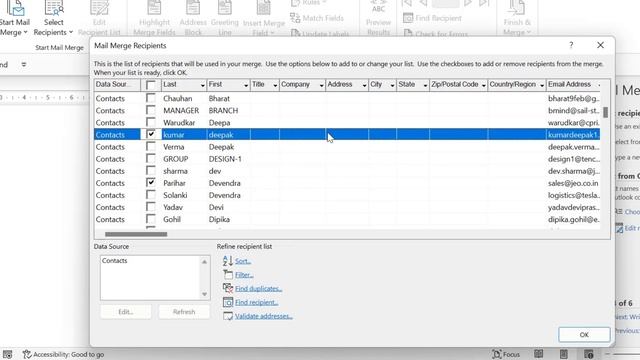Check the Yadav Devi recipient checkbox
The width and height of the screenshot is (640, 360).
point(151,207)
